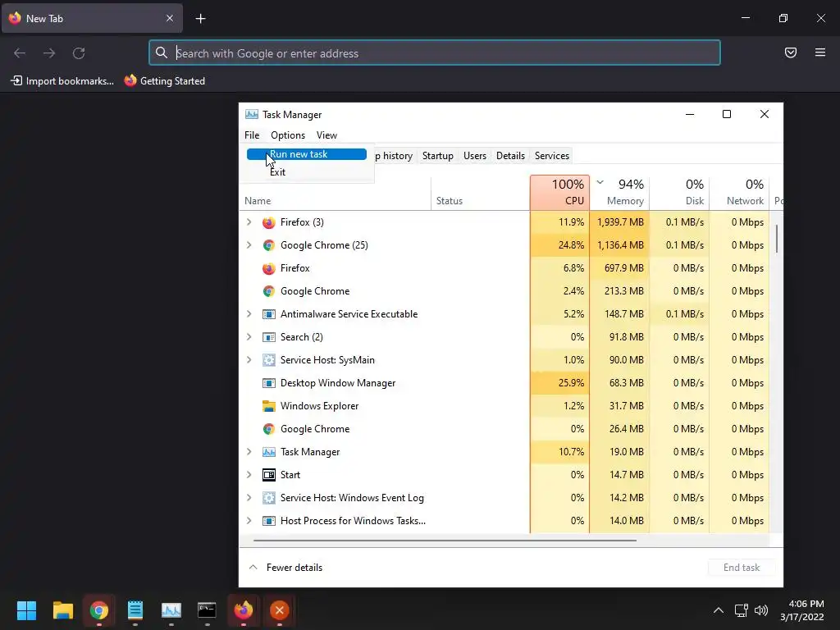Expand Host Process for Windows Tasks row

point(249,521)
